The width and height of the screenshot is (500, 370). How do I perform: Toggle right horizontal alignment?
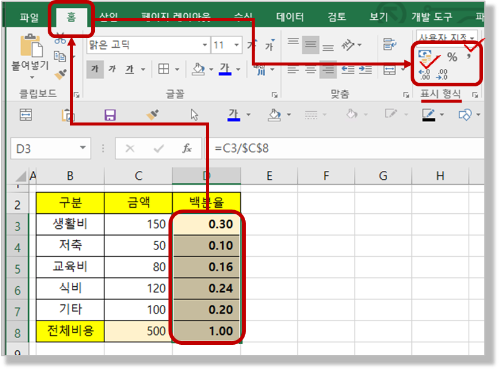point(328,70)
